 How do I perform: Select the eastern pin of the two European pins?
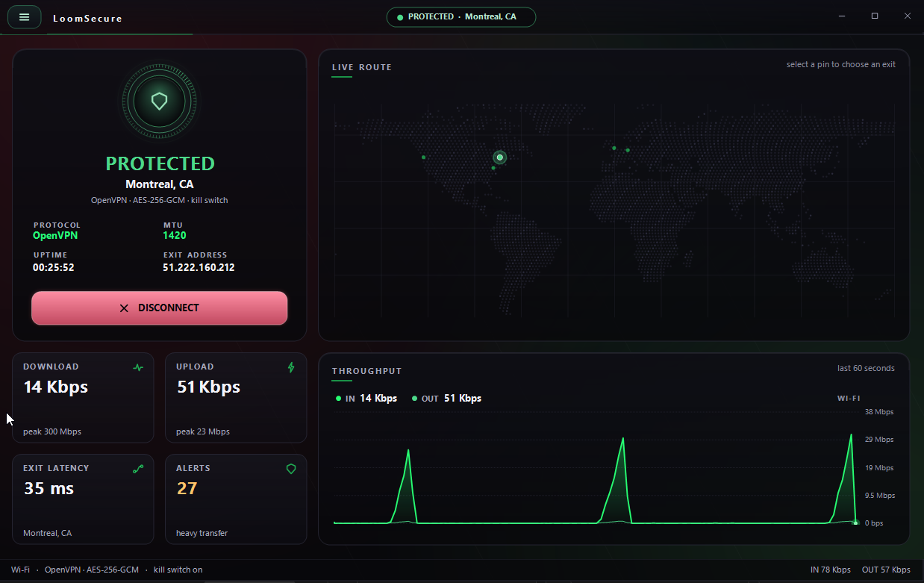pyautogui.click(x=628, y=150)
